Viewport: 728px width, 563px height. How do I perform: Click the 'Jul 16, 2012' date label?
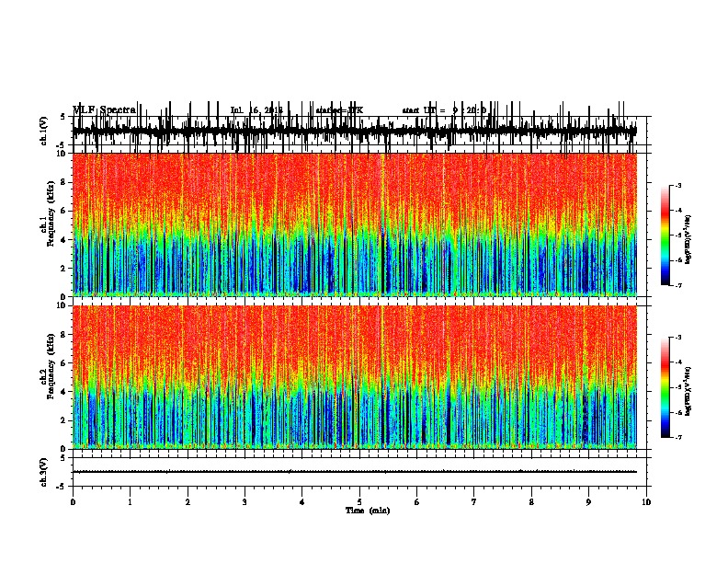coord(256,110)
